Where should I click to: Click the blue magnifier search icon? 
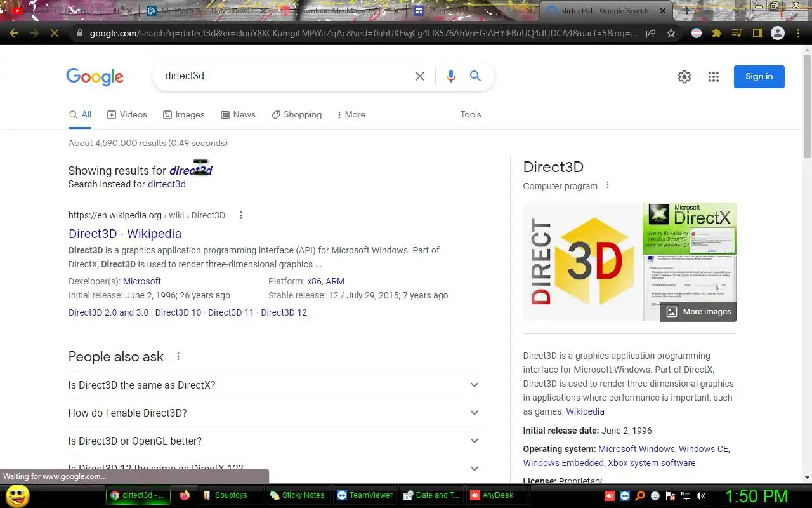(475, 76)
